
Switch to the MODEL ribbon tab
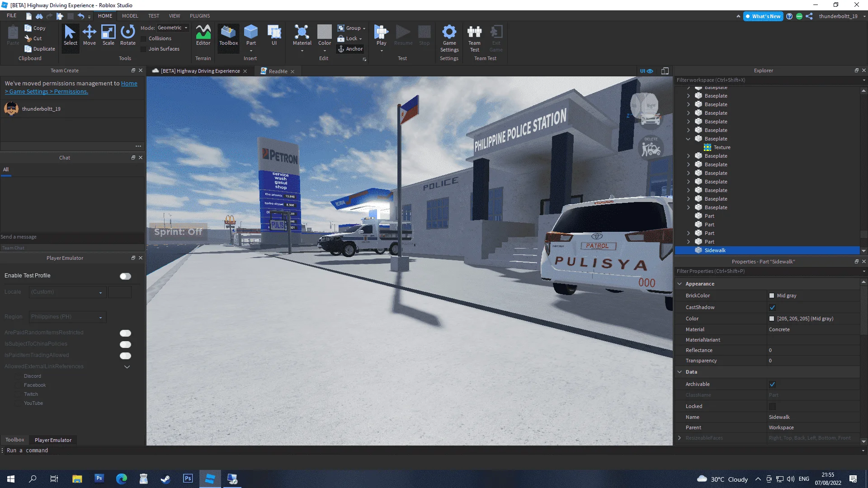[130, 16]
